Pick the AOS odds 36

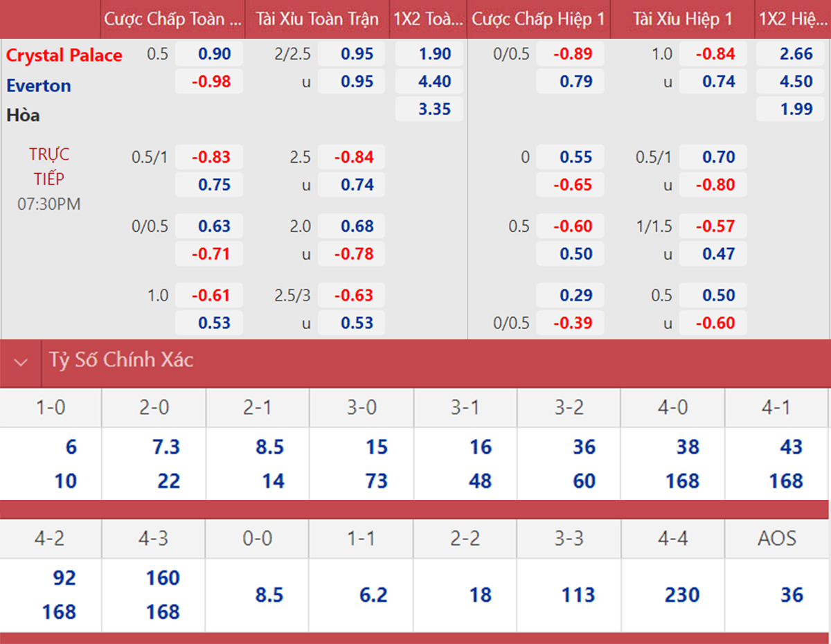pos(792,596)
